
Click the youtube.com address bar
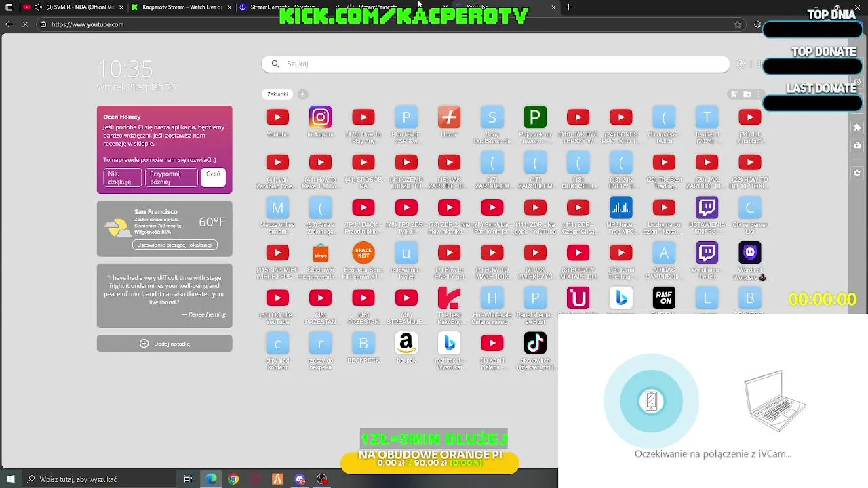click(x=390, y=24)
